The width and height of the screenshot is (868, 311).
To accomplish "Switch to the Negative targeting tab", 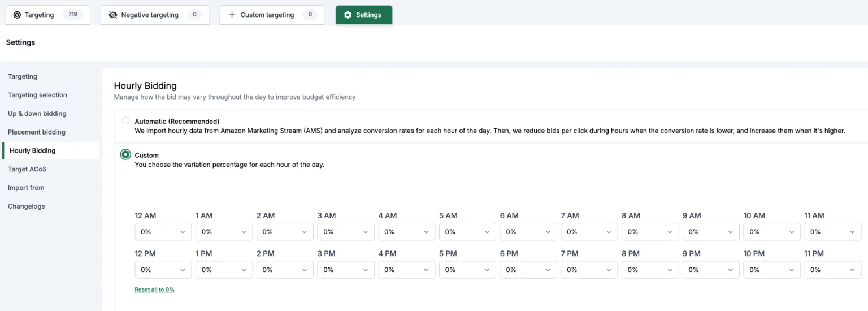I will 155,15.
